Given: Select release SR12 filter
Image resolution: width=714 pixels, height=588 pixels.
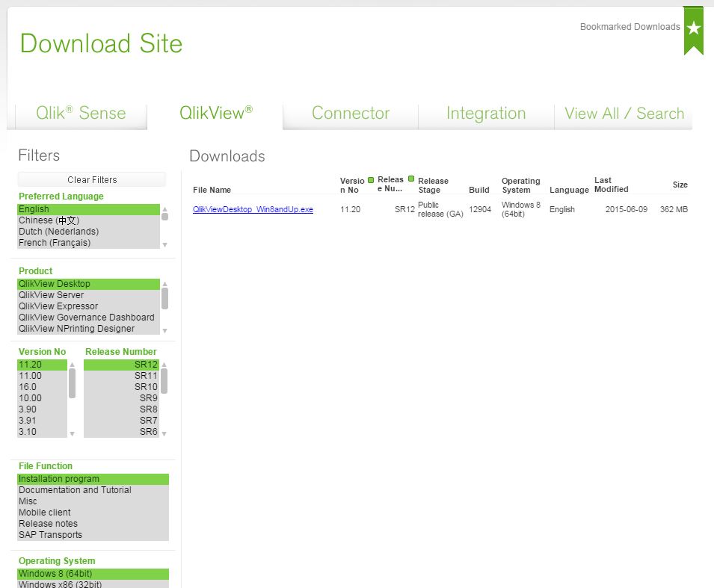Looking at the screenshot, I should tap(121, 365).
